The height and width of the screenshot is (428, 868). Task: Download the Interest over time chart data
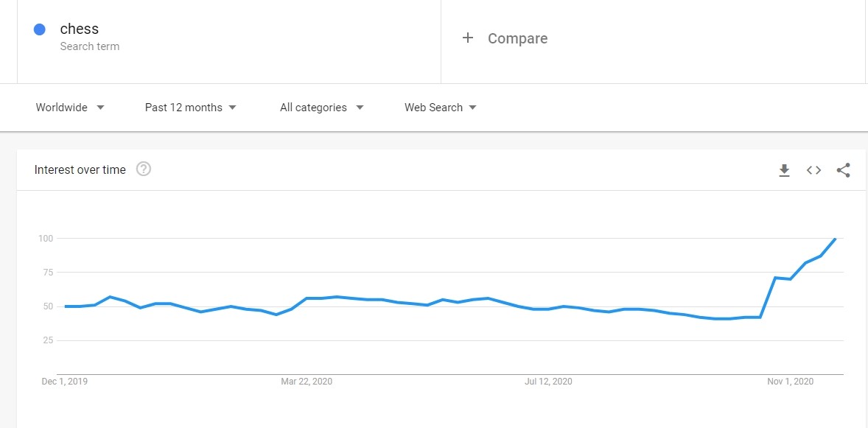(x=784, y=170)
